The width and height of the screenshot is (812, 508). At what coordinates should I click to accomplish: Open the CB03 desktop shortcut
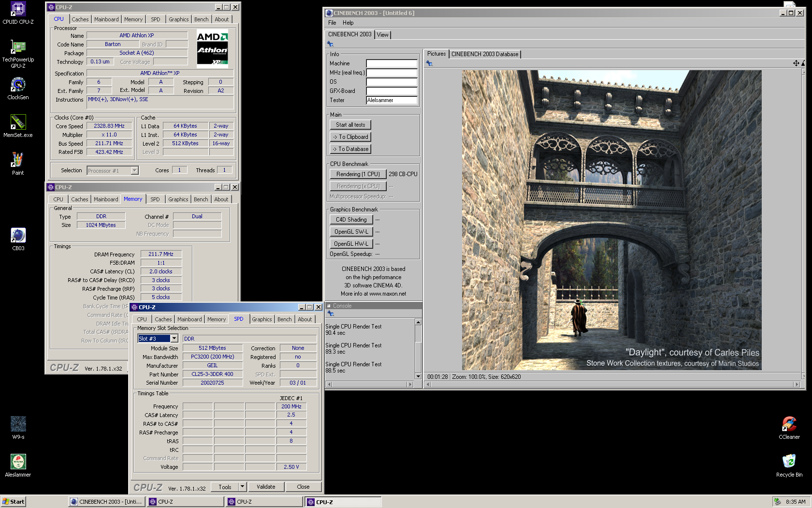pyautogui.click(x=18, y=239)
